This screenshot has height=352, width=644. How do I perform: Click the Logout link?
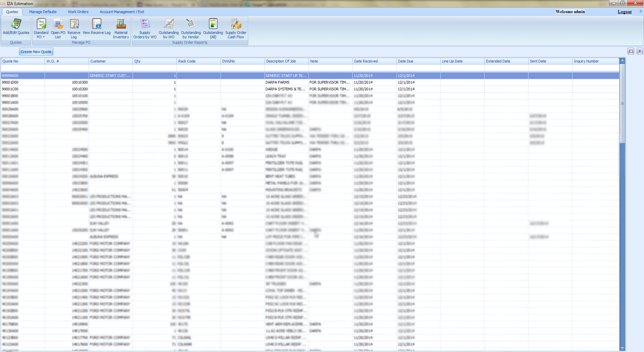point(624,12)
